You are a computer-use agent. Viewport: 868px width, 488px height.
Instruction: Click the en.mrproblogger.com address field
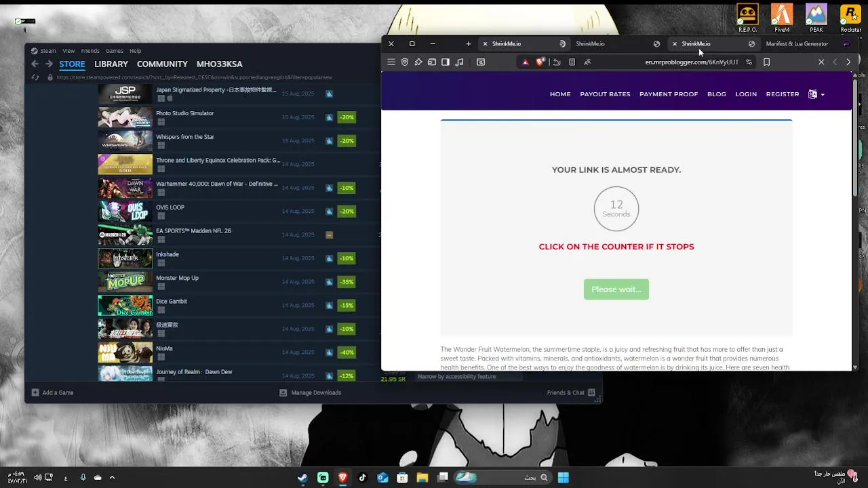[692, 62]
